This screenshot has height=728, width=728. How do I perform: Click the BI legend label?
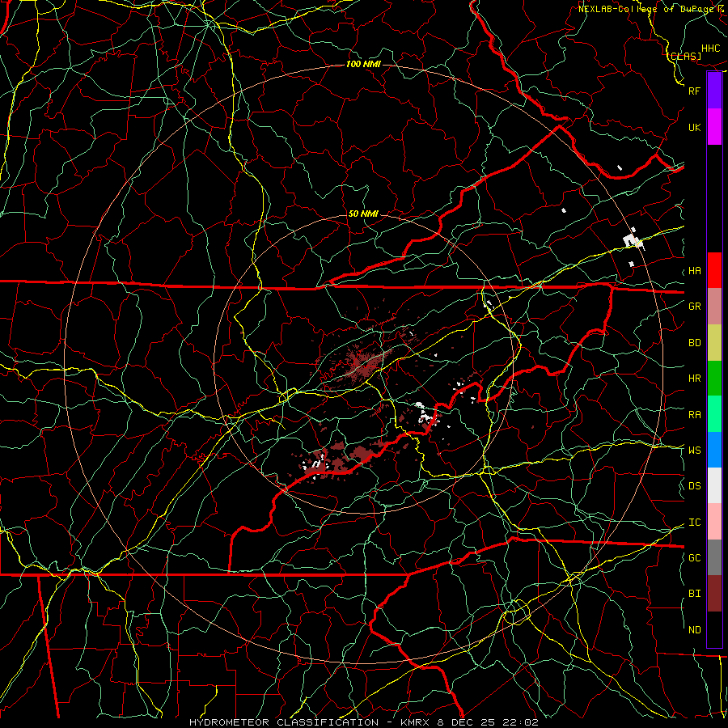coord(694,594)
